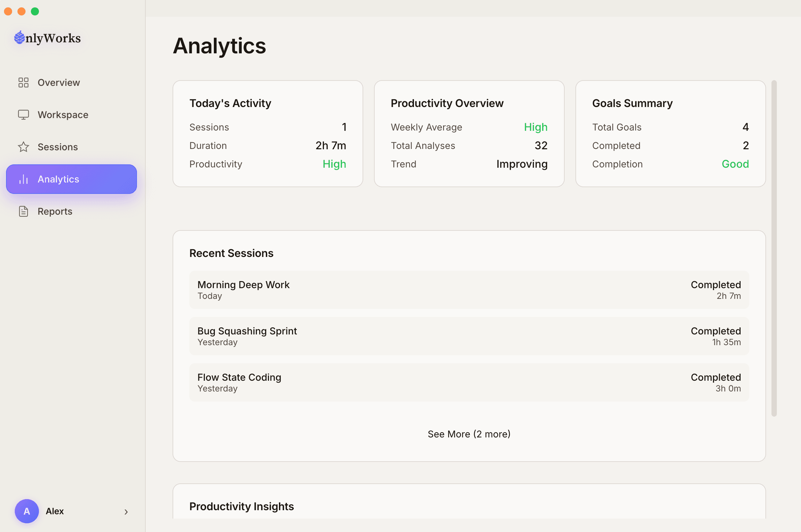
Task: Click the Workspace monitor icon
Action: coord(23,115)
